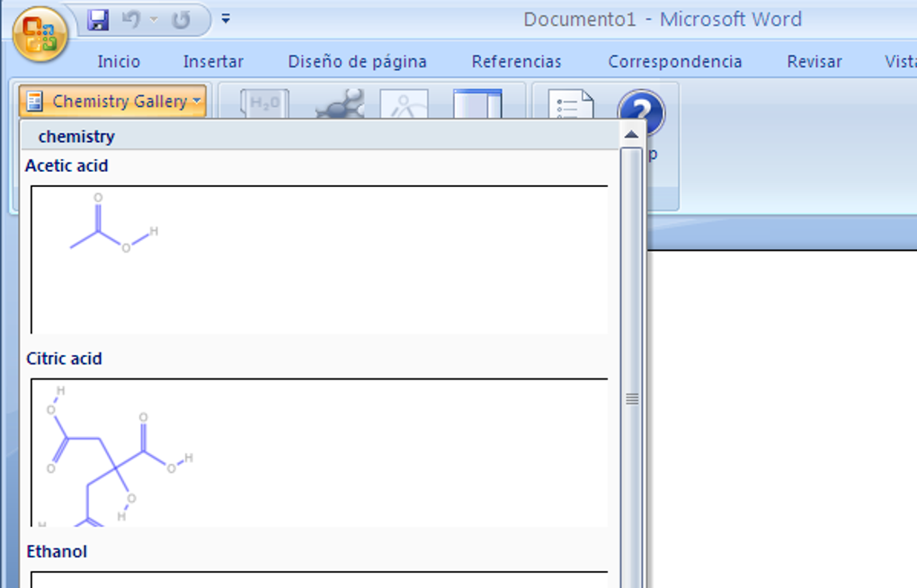Go to the Referencias tab

click(x=516, y=61)
